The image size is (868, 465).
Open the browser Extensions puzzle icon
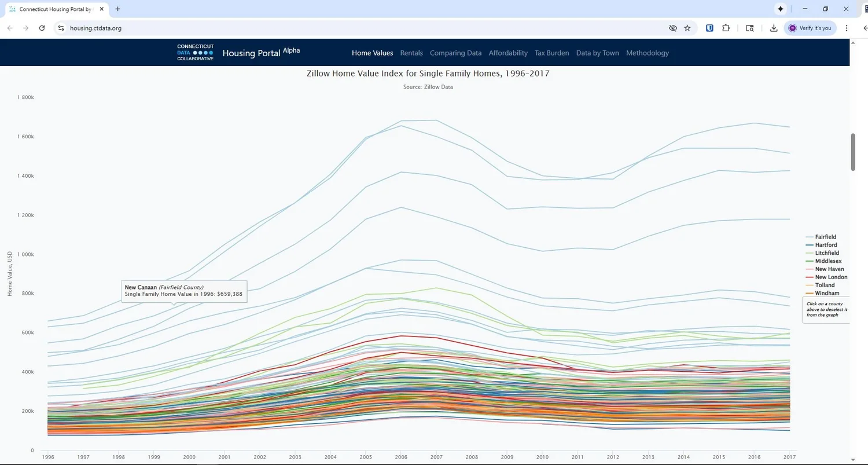tap(726, 28)
